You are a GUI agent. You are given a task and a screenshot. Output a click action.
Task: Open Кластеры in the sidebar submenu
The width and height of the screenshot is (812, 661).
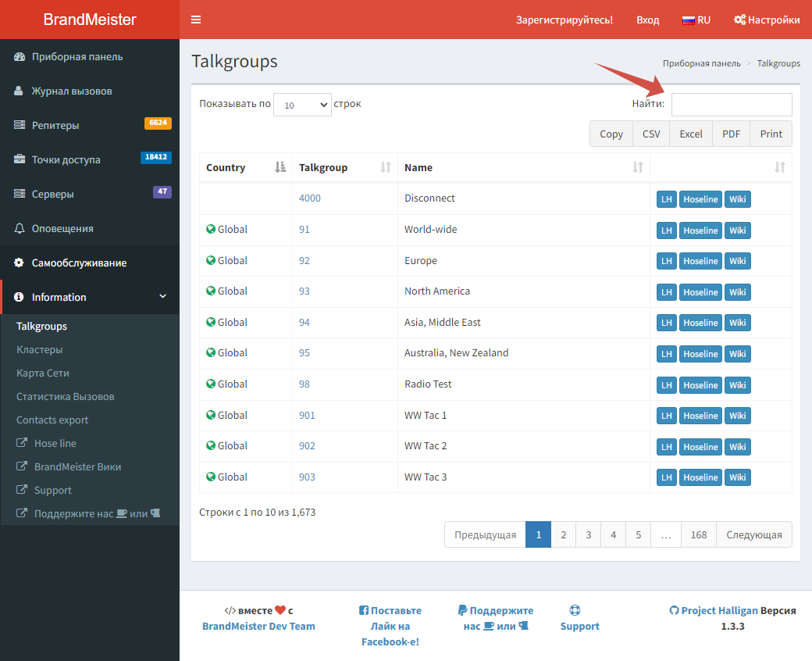39,350
